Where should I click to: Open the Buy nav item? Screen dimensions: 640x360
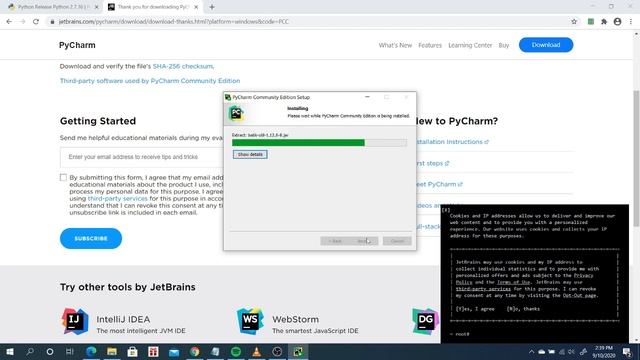pos(504,45)
